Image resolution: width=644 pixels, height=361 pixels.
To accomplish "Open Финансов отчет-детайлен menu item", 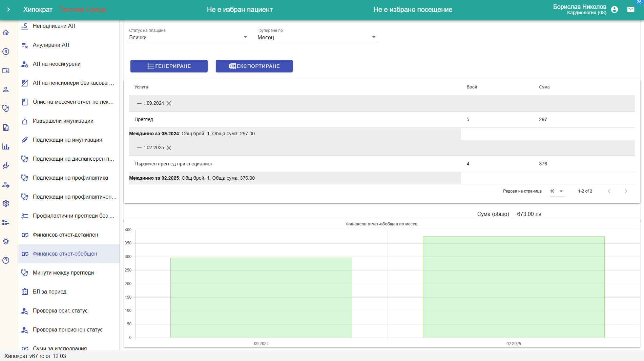I will click(x=69, y=235).
